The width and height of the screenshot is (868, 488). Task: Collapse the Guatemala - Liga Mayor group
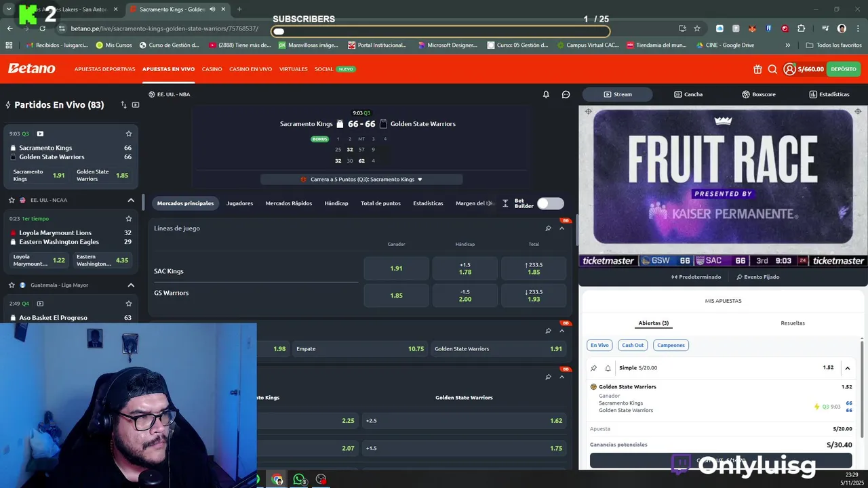coord(131,285)
